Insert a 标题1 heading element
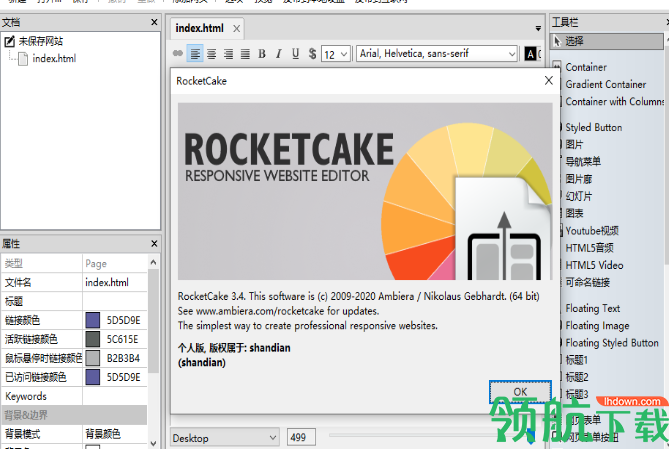Viewport: 669px width, 449px height. coord(576,360)
